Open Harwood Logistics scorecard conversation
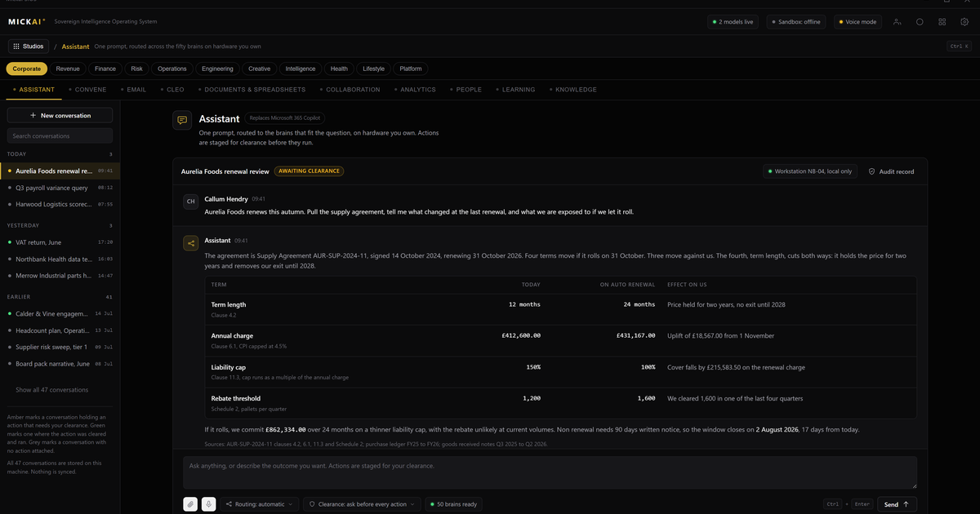 [x=60, y=204]
